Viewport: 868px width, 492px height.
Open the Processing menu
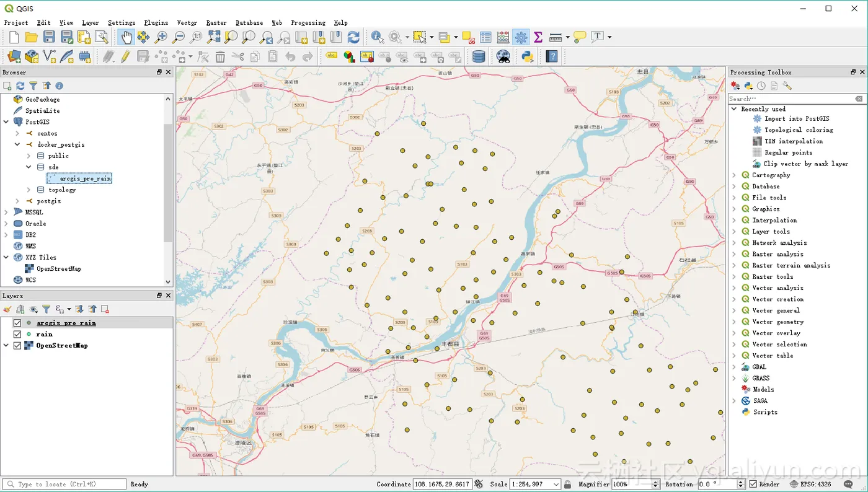[308, 23]
